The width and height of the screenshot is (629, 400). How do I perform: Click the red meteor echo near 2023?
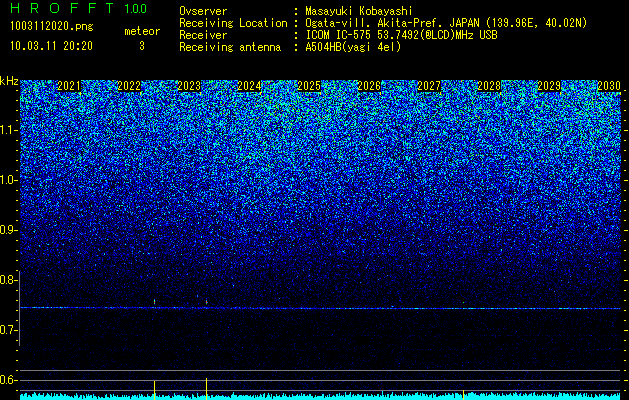[207, 302]
